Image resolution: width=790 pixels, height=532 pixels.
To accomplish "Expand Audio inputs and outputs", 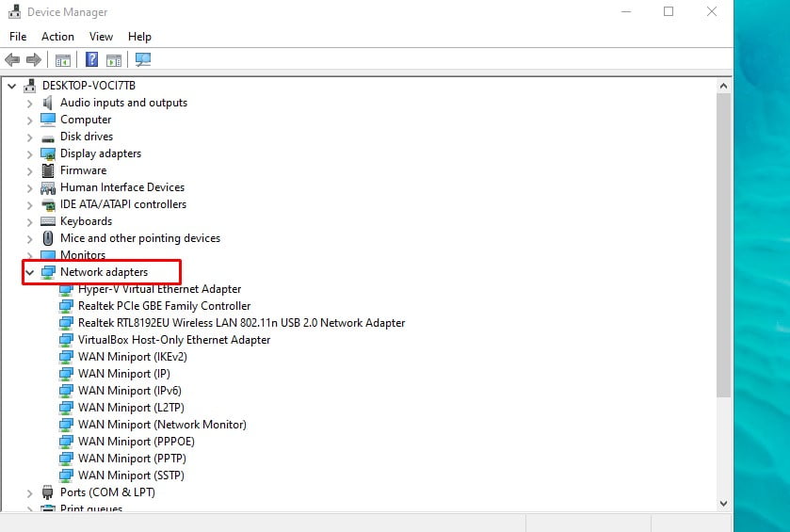I will pyautogui.click(x=29, y=104).
